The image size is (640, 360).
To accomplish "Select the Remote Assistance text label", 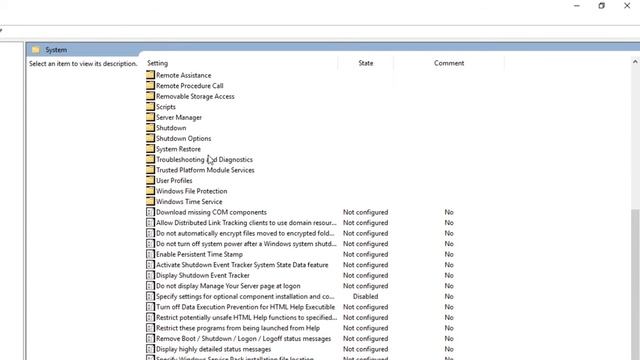I will [184, 75].
